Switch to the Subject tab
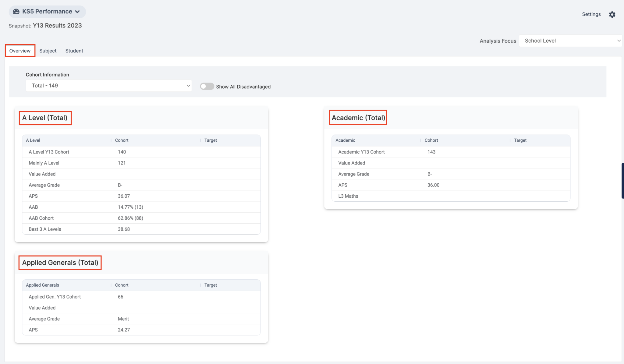This screenshot has width=624, height=364. click(48, 51)
